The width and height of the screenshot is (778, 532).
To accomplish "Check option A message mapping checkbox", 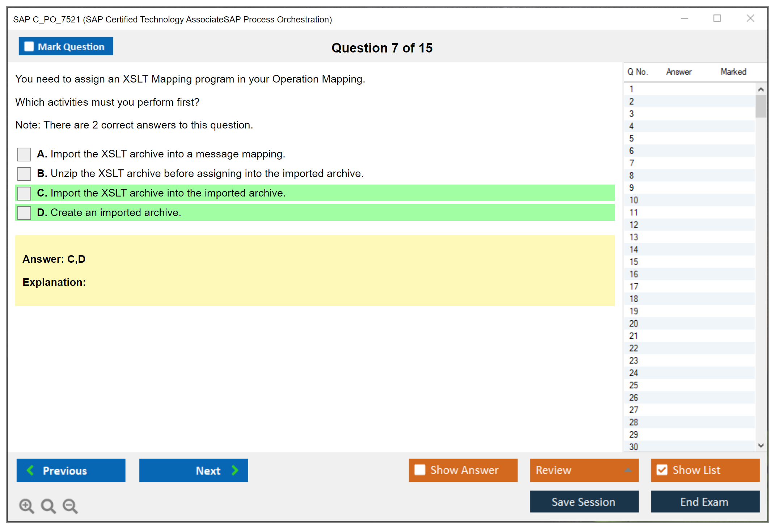I will click(x=24, y=154).
